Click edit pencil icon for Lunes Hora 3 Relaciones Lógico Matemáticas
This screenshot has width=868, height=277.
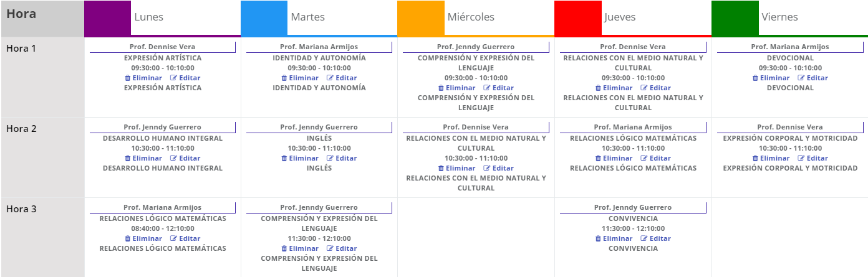tap(173, 238)
